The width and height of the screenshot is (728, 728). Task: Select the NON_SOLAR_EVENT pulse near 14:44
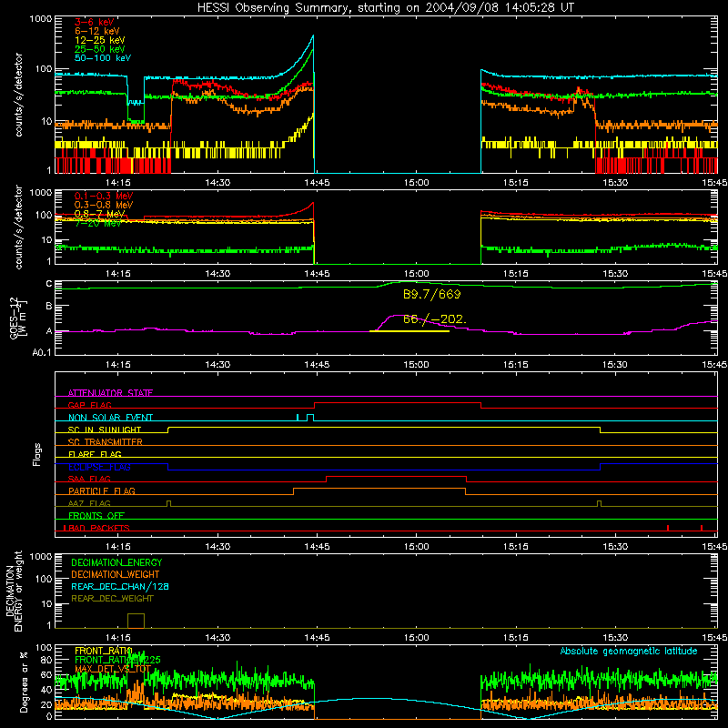pyautogui.click(x=310, y=418)
